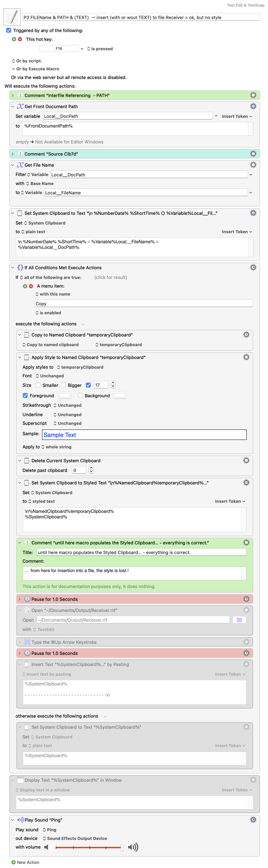Change the all of the following are true option

(51, 277)
